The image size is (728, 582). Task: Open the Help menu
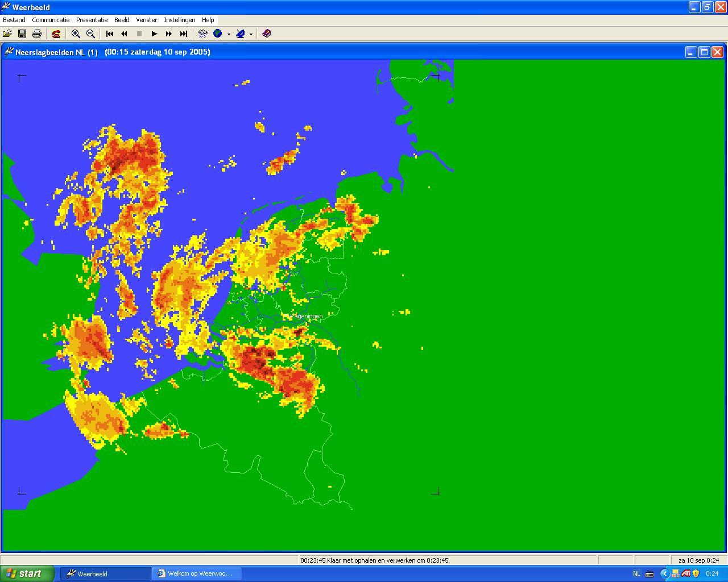tap(208, 20)
